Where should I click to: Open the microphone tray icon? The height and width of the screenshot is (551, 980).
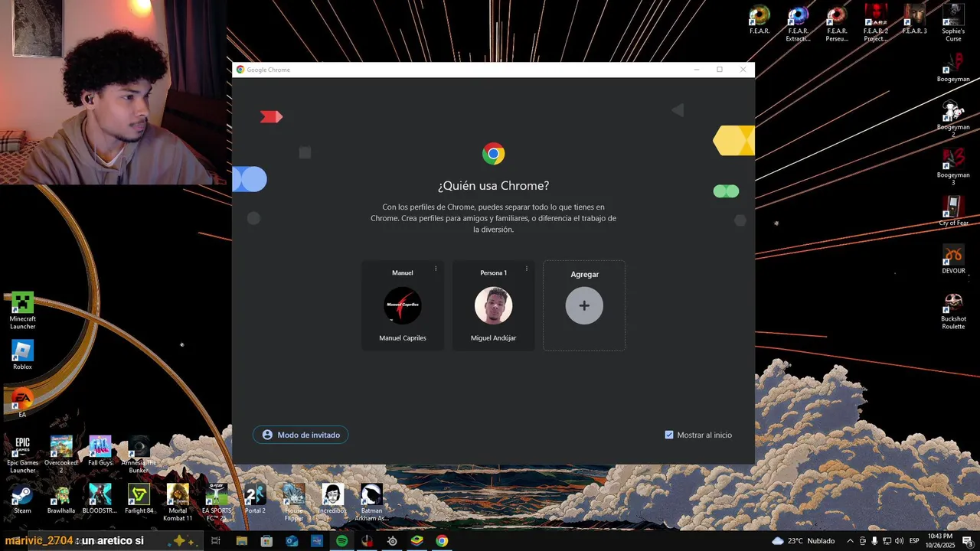tap(874, 541)
